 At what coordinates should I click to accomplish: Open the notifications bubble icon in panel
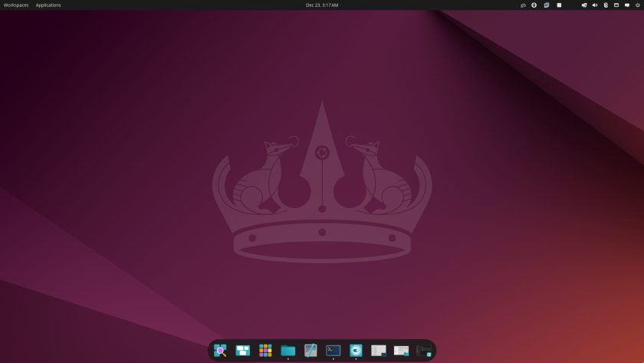point(627,5)
